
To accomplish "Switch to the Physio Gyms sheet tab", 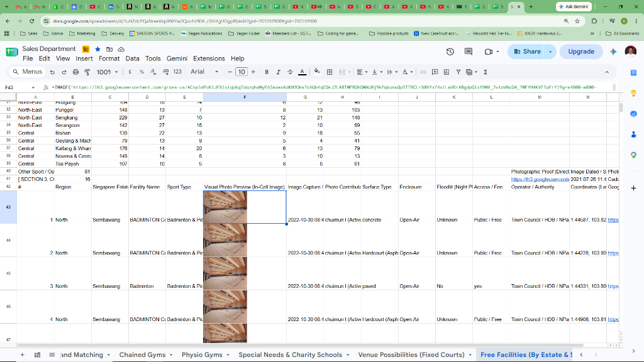I will tap(202, 355).
